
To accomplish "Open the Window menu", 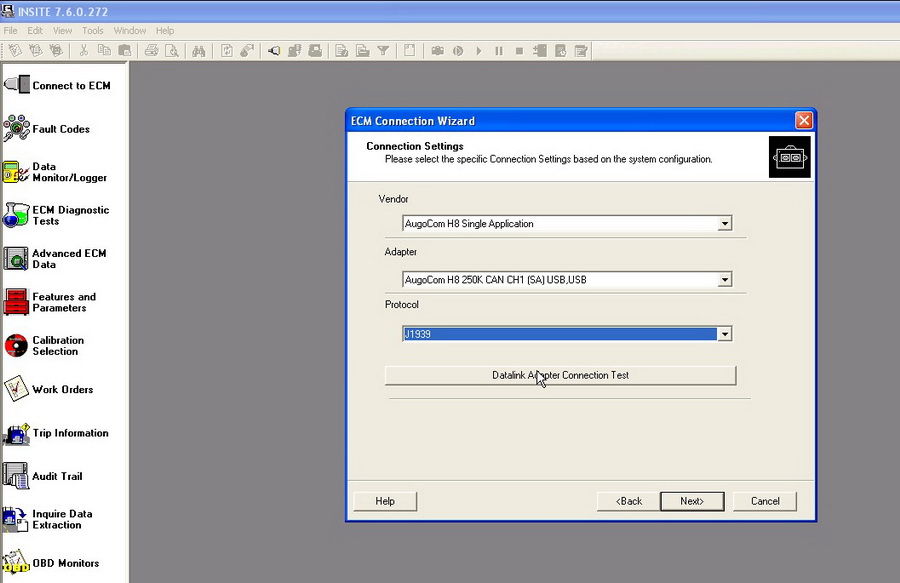I will pos(130,30).
